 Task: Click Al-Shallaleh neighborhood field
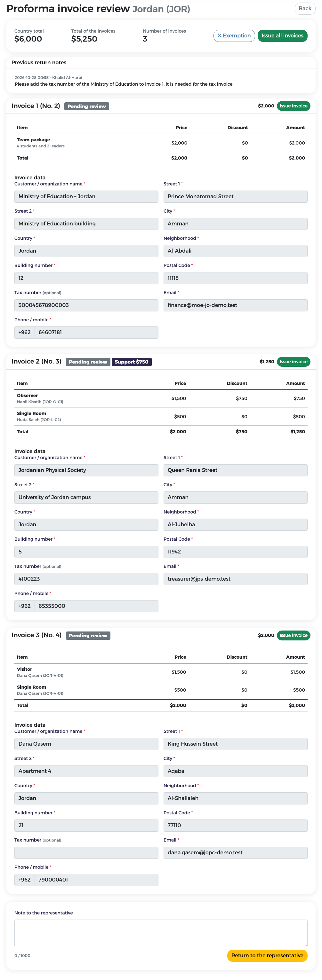(x=236, y=798)
